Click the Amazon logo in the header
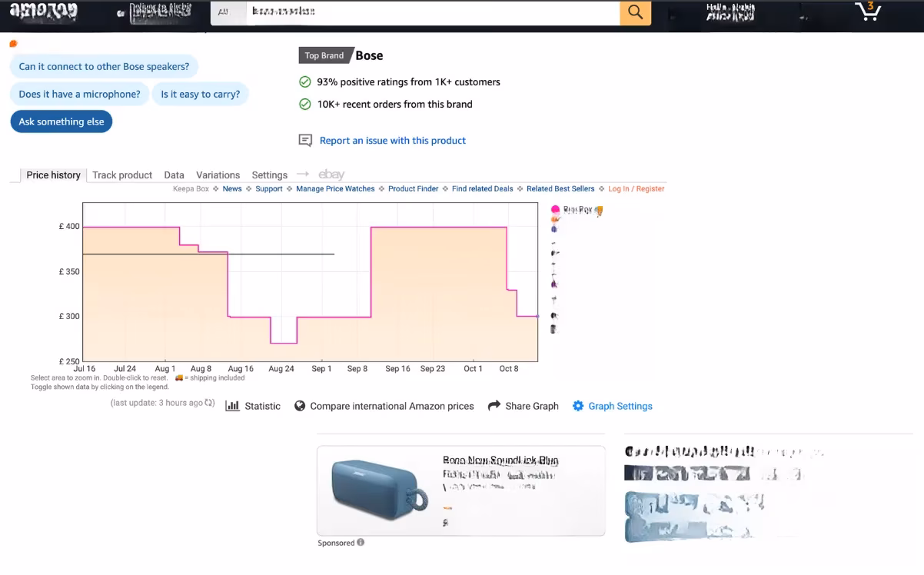Viewport: 924px width, 575px height. pos(44,12)
